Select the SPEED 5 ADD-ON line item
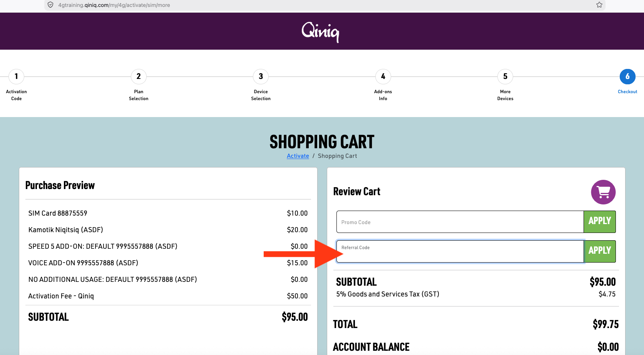The width and height of the screenshot is (644, 355). point(168,246)
